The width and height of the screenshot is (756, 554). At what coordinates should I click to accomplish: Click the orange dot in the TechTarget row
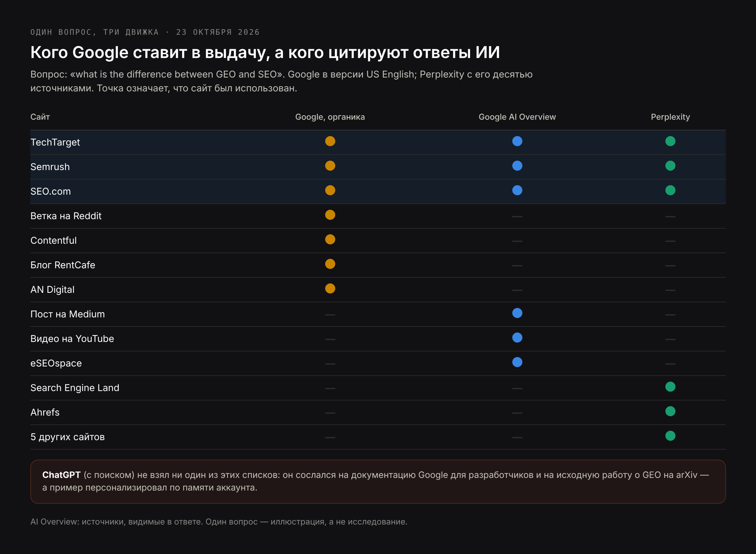330,141
